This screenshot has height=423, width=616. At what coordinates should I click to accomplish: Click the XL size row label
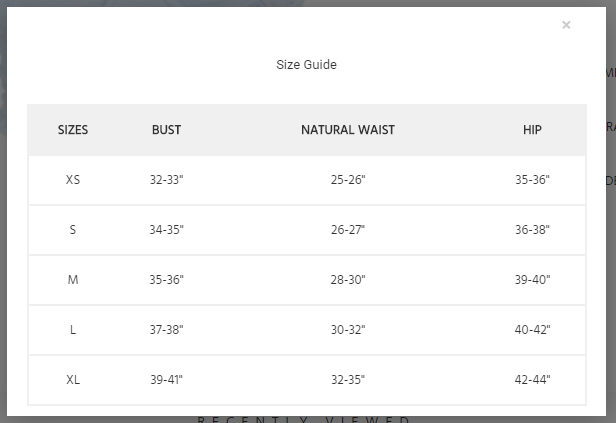[73, 380]
